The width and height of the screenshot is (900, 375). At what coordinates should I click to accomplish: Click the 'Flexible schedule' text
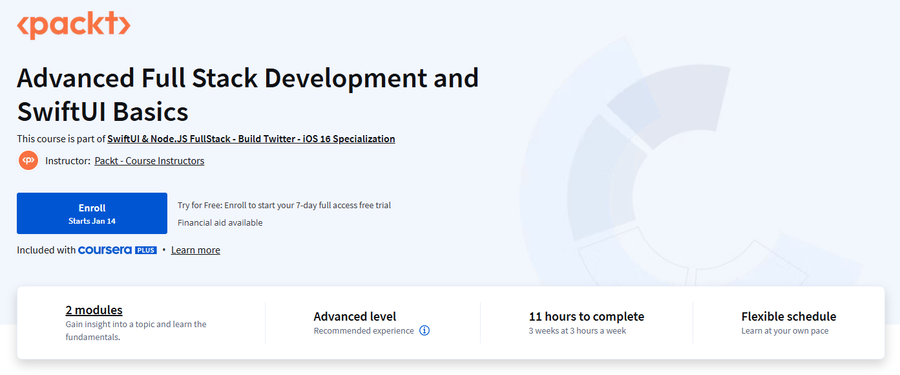(x=789, y=316)
